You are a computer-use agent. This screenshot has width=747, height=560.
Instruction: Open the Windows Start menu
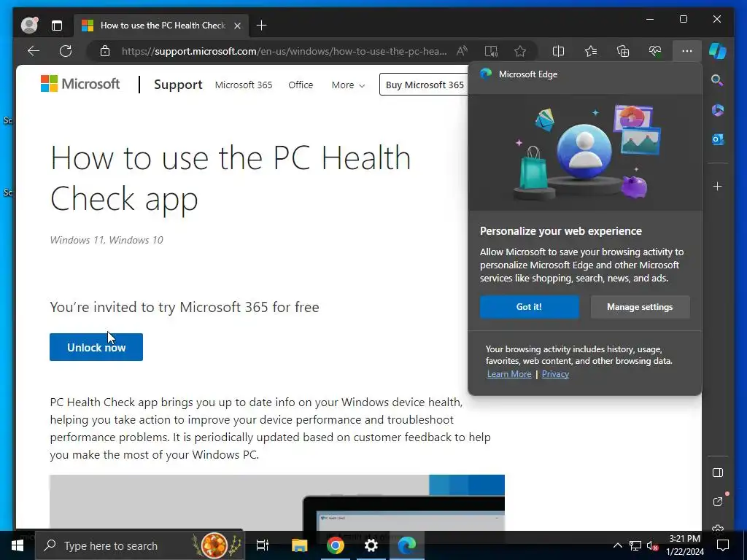pyautogui.click(x=18, y=545)
